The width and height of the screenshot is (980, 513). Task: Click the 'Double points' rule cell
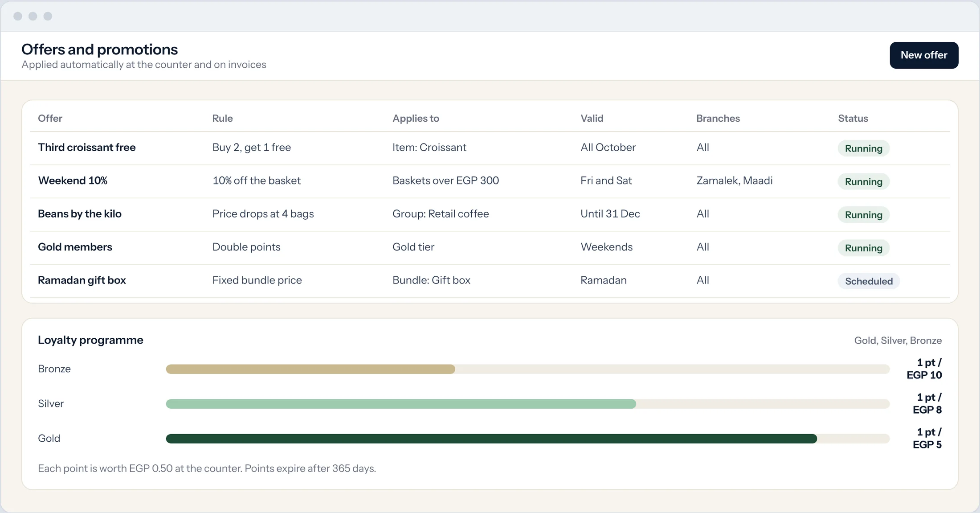[x=246, y=247]
